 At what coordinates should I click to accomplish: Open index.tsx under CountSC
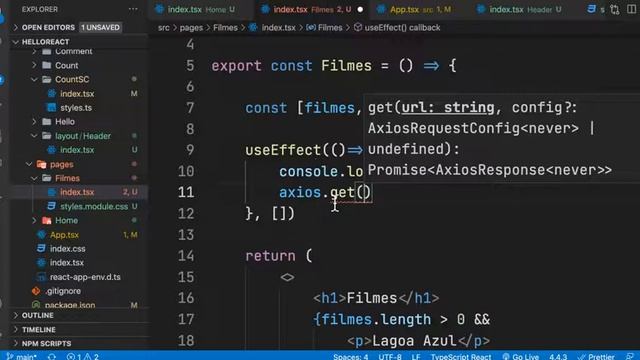coord(77,93)
